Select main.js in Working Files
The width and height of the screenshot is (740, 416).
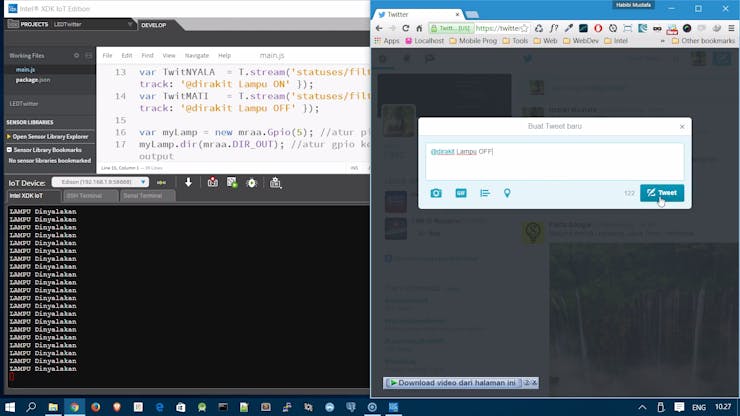point(25,69)
